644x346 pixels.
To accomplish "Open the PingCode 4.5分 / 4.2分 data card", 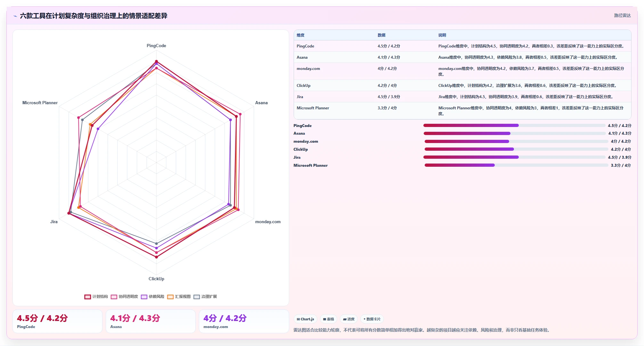I will tap(57, 321).
